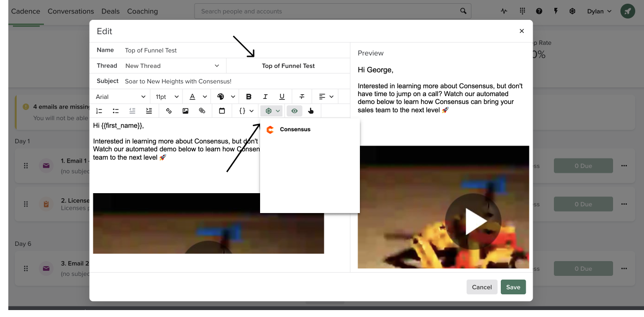The image size is (644, 317).
Task: Open the Dylan user account dropdown
Action: point(599,11)
